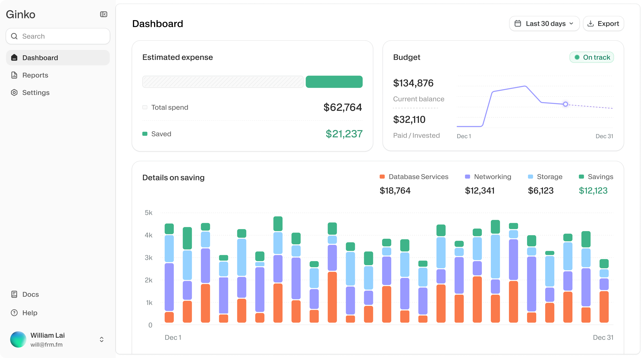This screenshot has width=644, height=358.
Task: Open the Last 30 days dropdown
Action: (544, 23)
